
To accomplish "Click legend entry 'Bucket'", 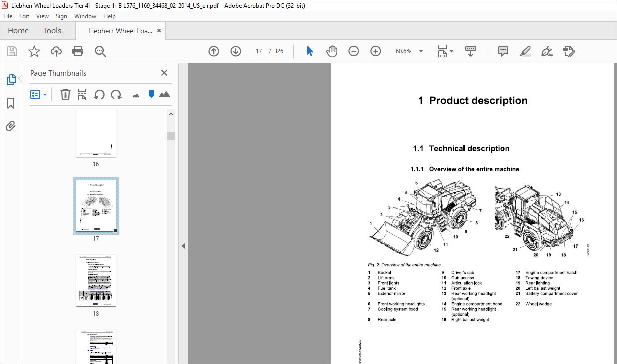I will pyautogui.click(x=384, y=273).
